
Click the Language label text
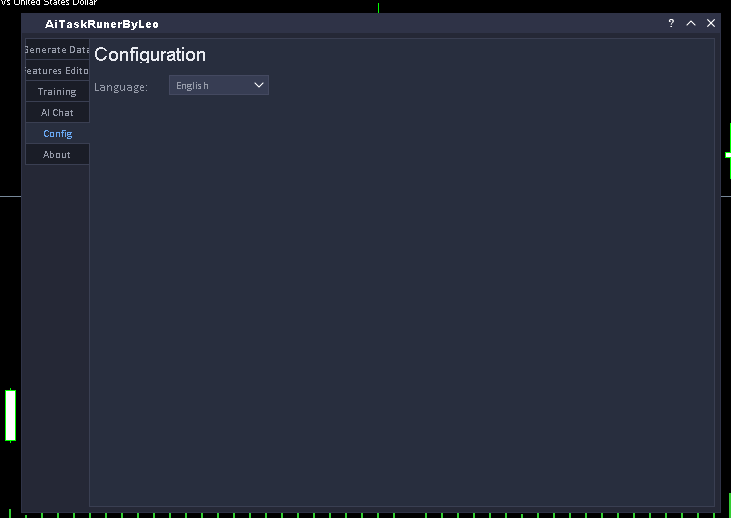121,87
